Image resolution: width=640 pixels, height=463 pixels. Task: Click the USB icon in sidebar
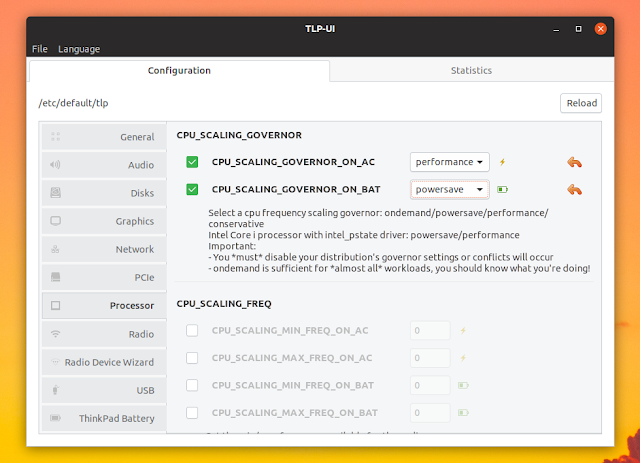coord(55,389)
